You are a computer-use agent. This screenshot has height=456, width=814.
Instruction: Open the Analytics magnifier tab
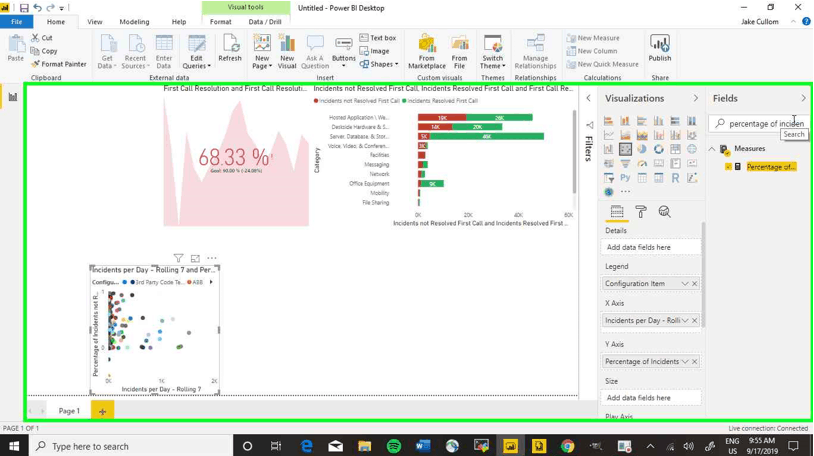point(664,211)
